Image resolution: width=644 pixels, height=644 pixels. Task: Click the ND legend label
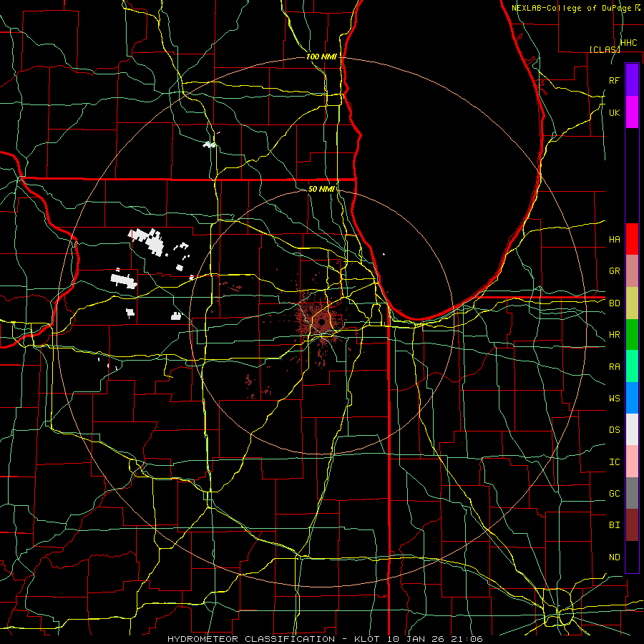pos(614,557)
